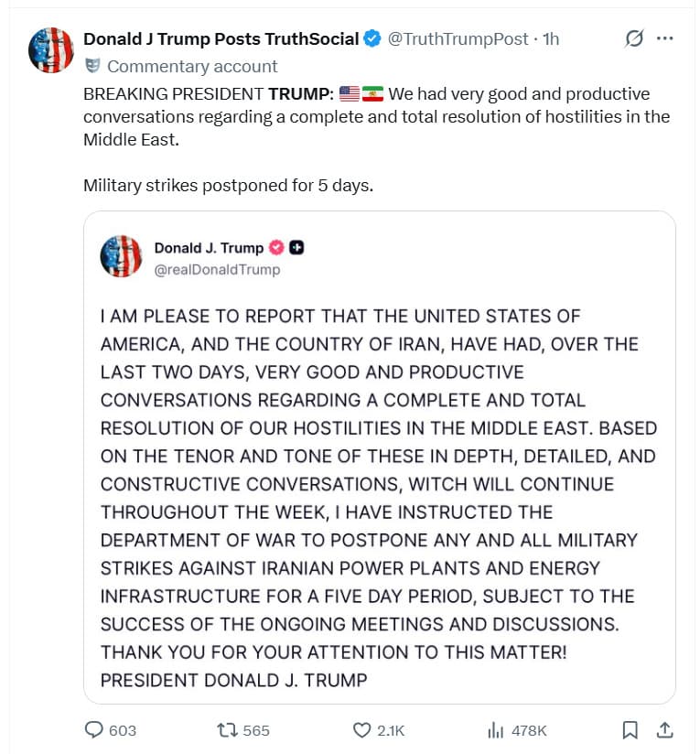The image size is (700, 754).
Task: Click the @realDonaldTrump handle
Action: point(217,270)
